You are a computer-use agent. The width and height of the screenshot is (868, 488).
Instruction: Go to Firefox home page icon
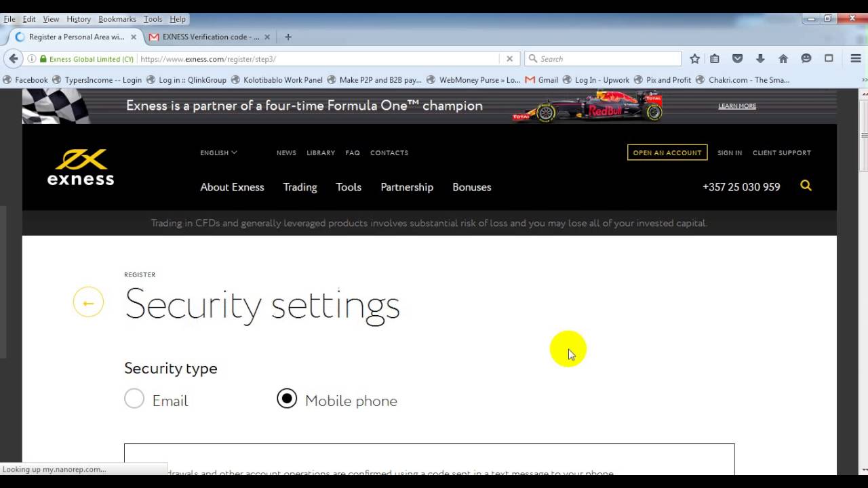(x=783, y=59)
